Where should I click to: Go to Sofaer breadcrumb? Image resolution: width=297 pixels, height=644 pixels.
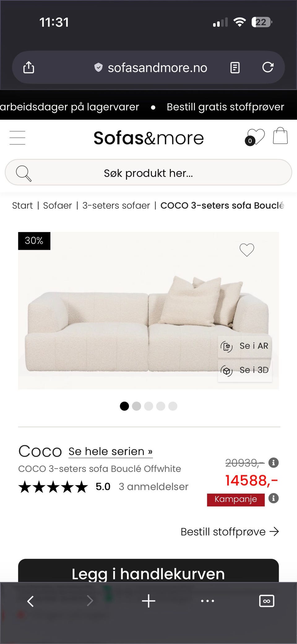(57, 205)
